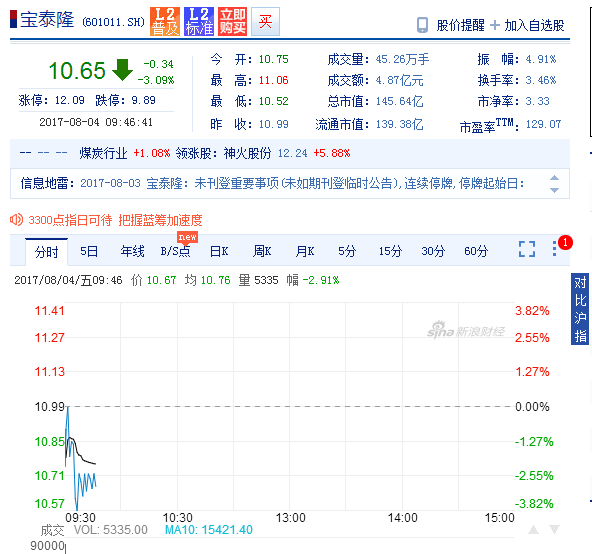Click the 立即购买 red badge
Viewport: 592px width, 554px height.
click(x=233, y=21)
